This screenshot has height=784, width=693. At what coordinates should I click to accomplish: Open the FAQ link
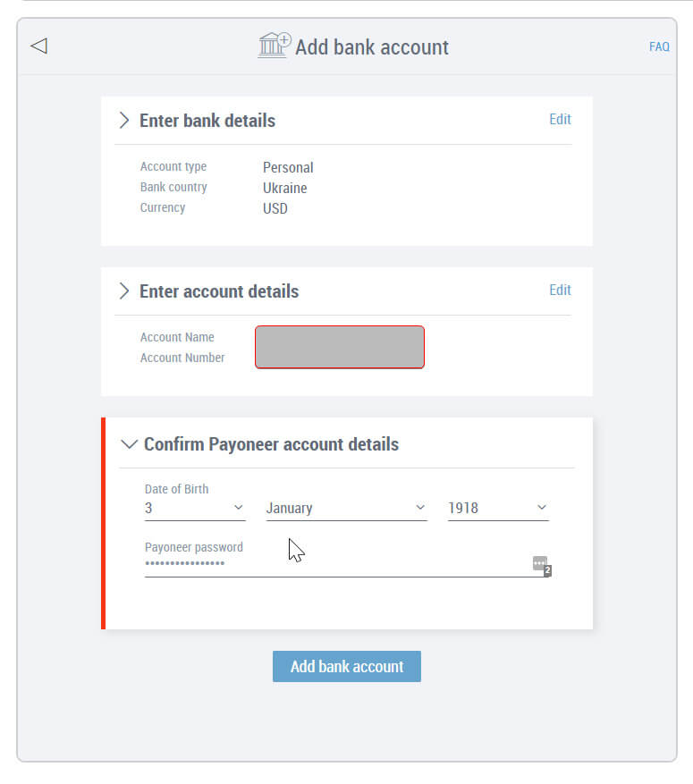coord(659,47)
